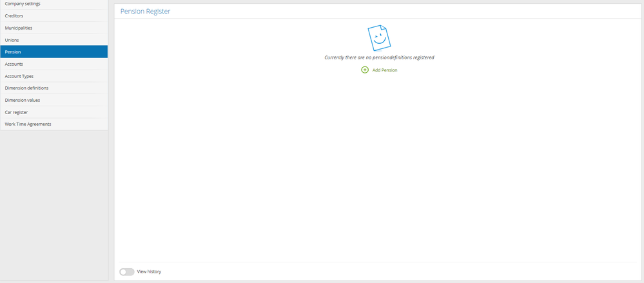Click the View history label text
Screen dimensions: 644x283
point(149,271)
